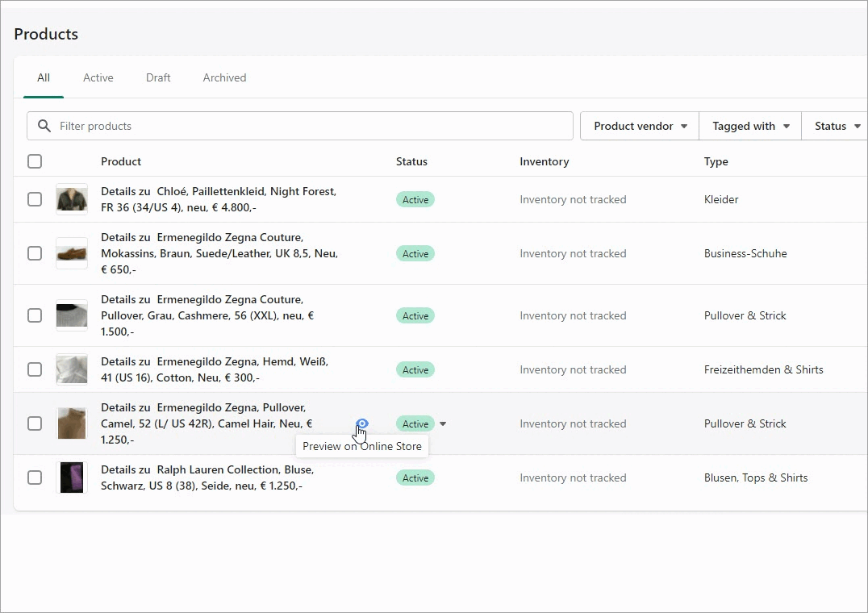Screen dimensions: 868x613
Task: Click the preview eye icon on Camel Pullover row
Action: pyautogui.click(x=361, y=423)
